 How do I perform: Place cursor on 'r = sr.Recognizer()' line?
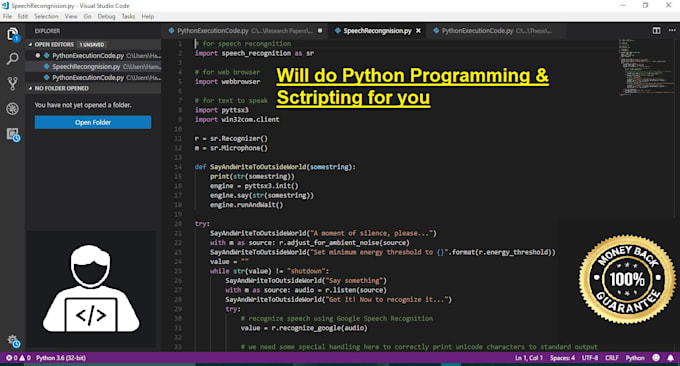[231, 138]
